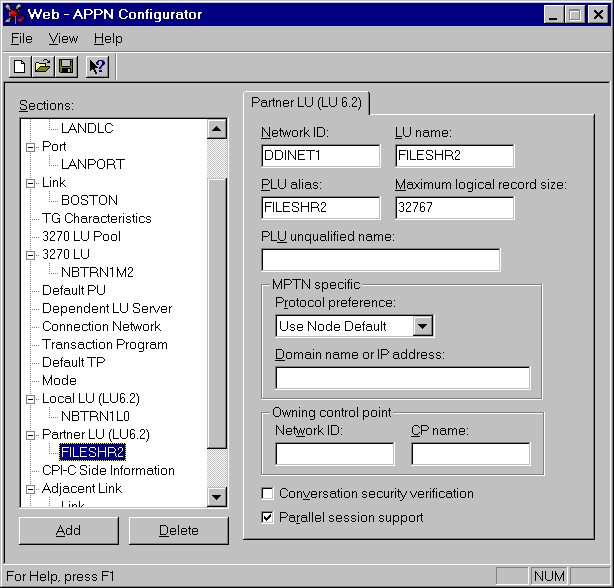Click the Domain name or IP address field
Screen dimensions: 614x588
[402, 378]
